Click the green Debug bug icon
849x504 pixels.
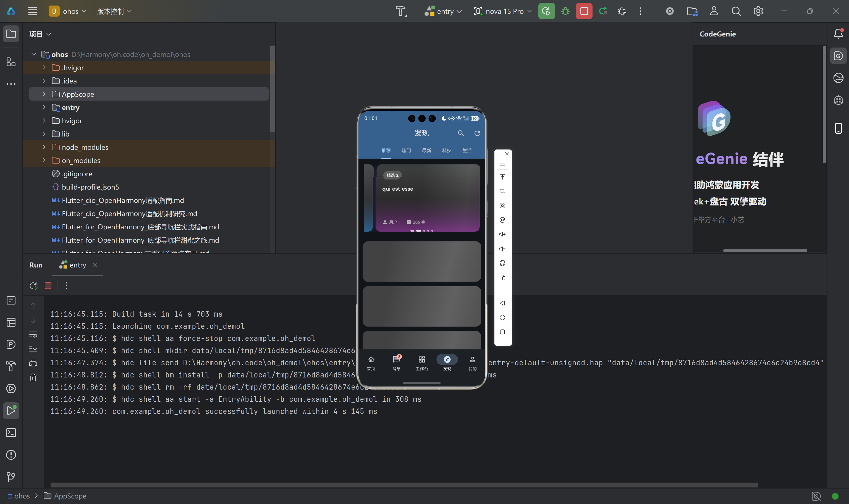coord(565,11)
